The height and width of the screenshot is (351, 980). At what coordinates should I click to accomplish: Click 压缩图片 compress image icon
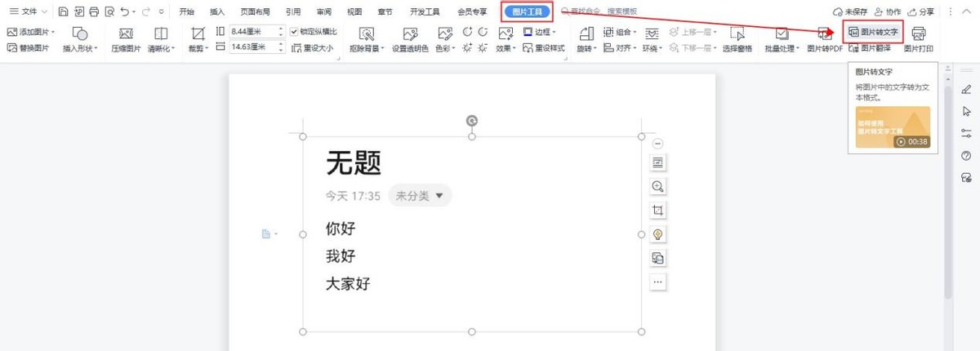pyautogui.click(x=126, y=39)
